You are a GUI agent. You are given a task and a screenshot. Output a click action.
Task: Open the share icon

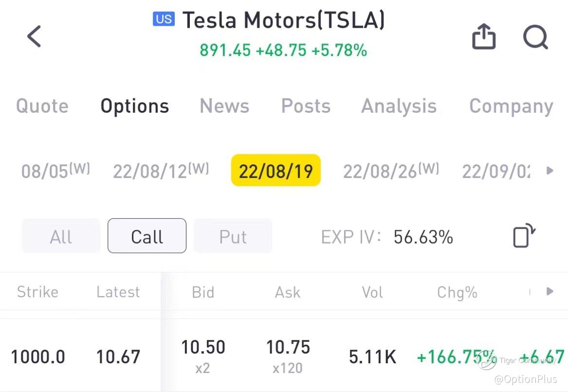click(484, 37)
